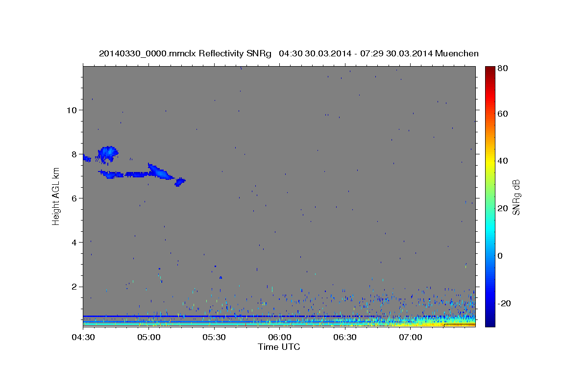Image resolution: width=588 pixels, height=392 pixels.
Task: Click the colorbar label 80
Action: tap(503, 69)
